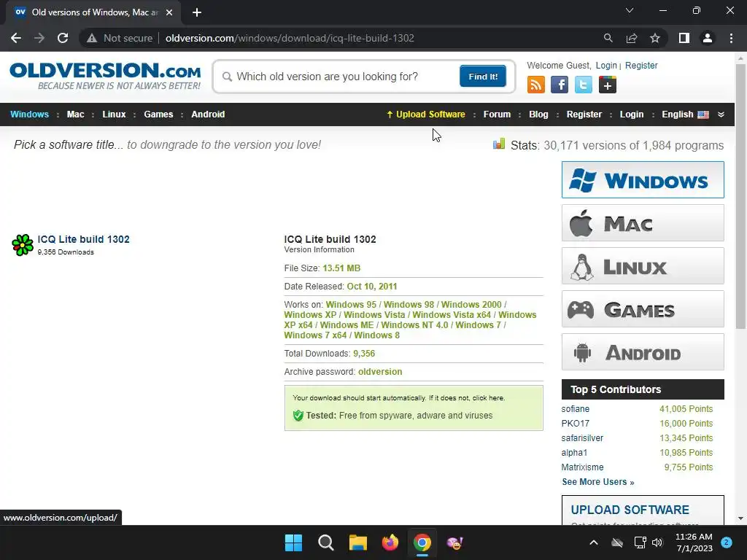Click the 'click here' download text
Image resolution: width=747 pixels, height=560 pixels.
click(488, 397)
